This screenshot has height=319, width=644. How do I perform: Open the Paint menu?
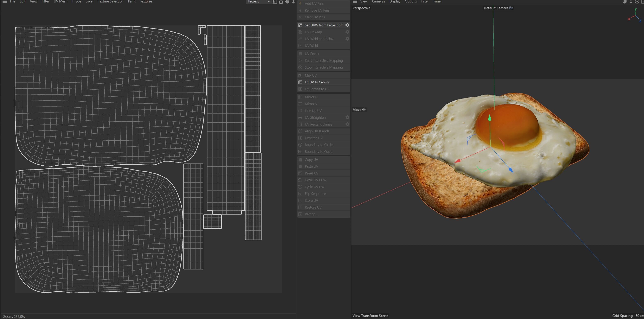131,1
